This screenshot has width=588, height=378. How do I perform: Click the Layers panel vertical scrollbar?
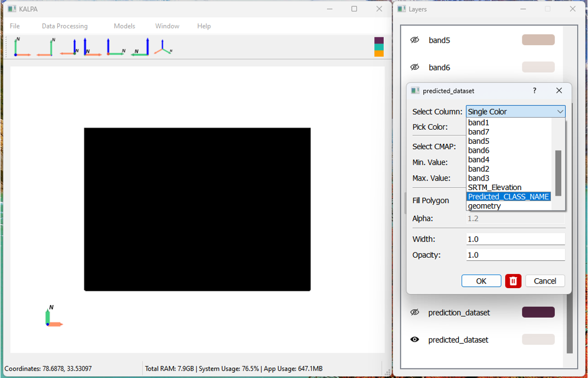coord(569,323)
